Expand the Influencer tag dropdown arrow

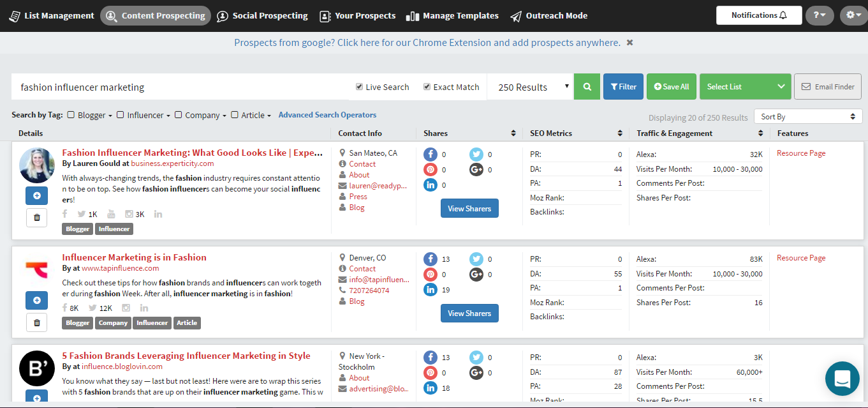pyautogui.click(x=168, y=116)
